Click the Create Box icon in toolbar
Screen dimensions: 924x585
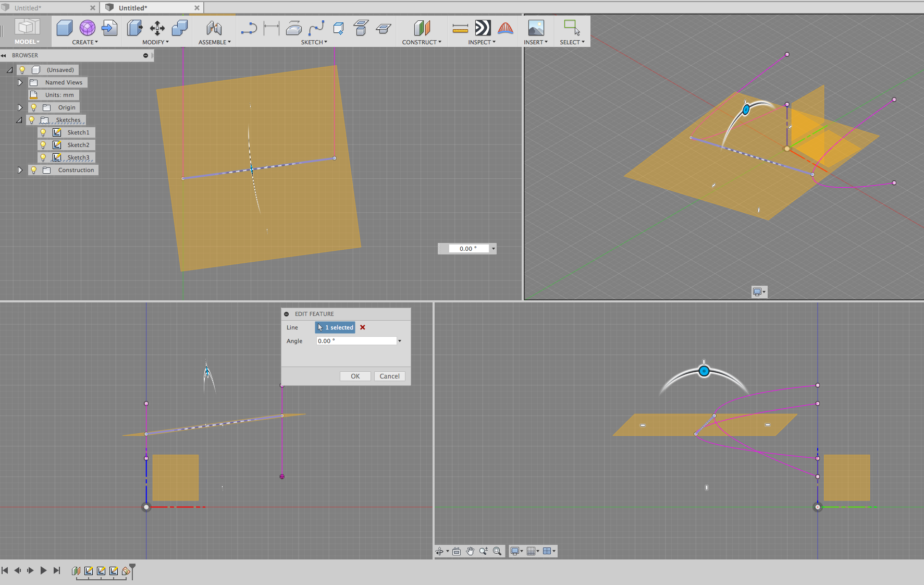(65, 28)
